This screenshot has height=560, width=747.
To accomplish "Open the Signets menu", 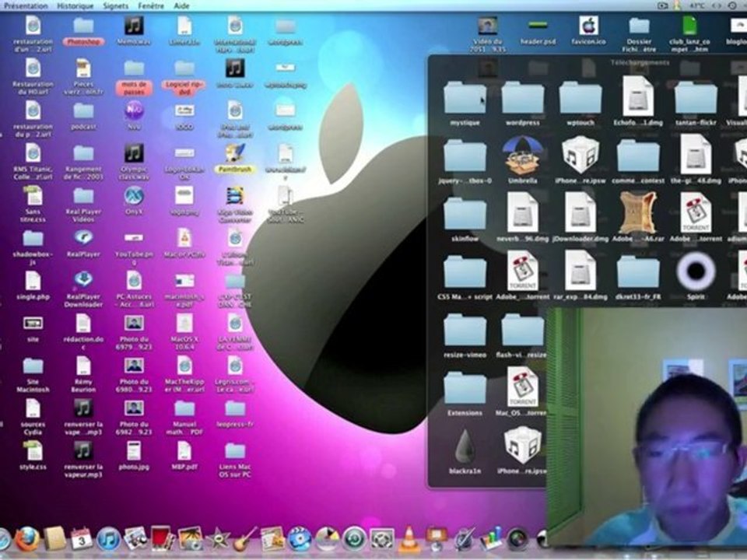I will coord(115,5).
